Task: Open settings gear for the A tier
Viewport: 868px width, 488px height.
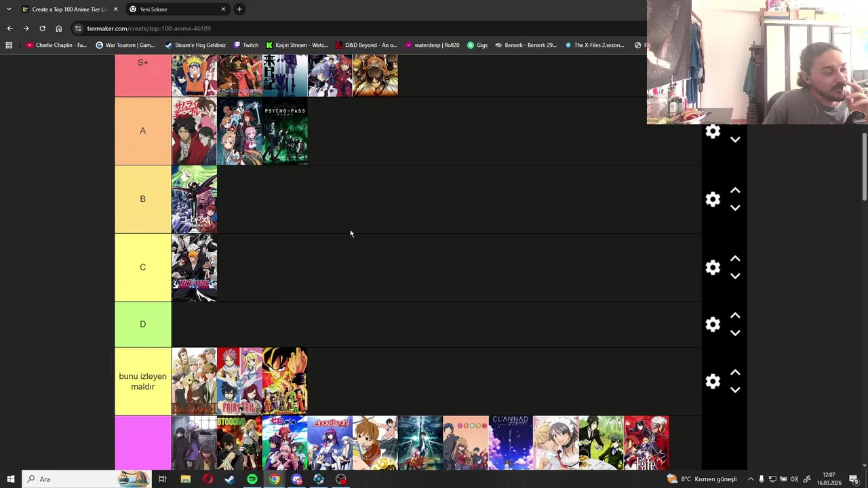Action: [x=713, y=131]
